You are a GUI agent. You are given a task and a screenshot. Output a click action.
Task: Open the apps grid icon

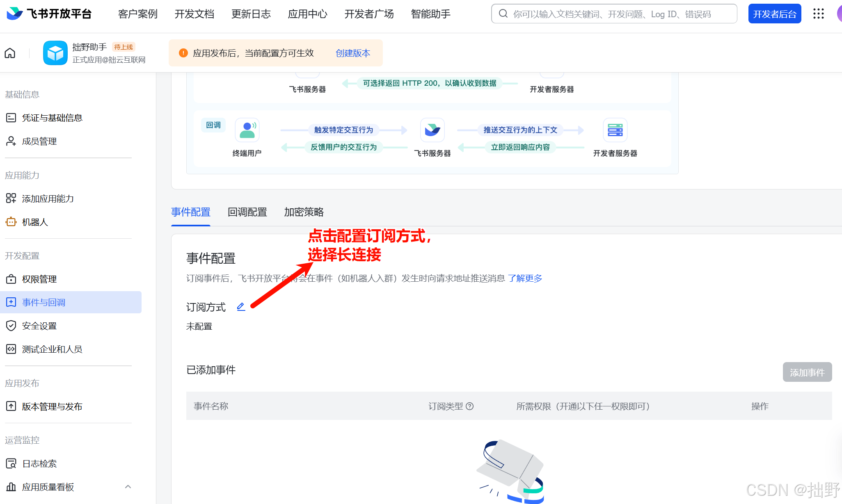tap(818, 14)
